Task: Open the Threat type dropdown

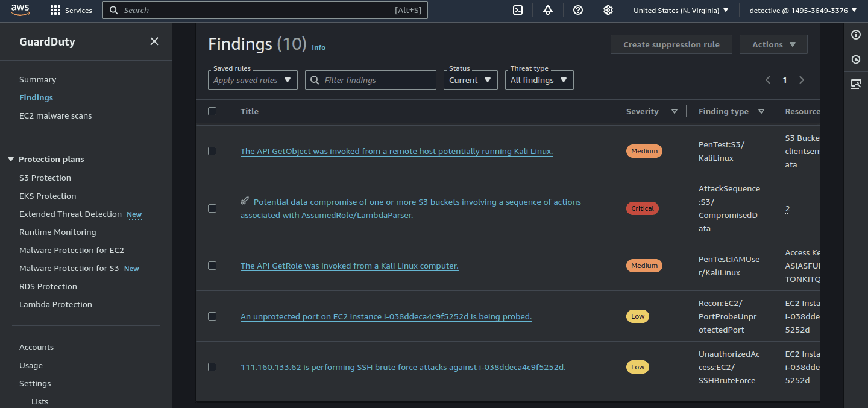Action: pyautogui.click(x=539, y=80)
